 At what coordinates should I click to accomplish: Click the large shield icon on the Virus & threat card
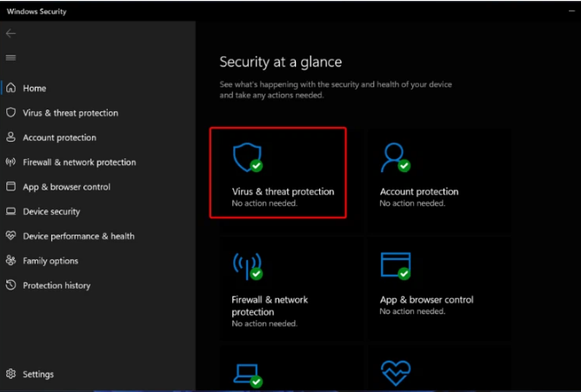pyautogui.click(x=247, y=157)
